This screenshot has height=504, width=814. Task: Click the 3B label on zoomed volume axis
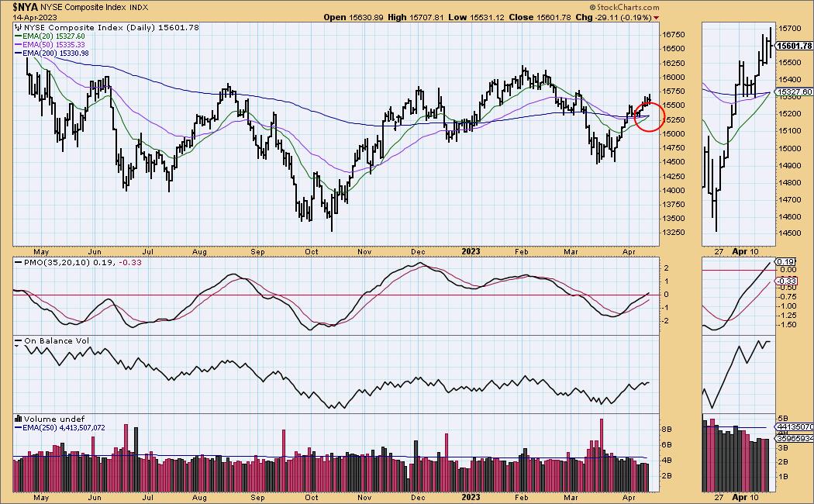click(783, 447)
